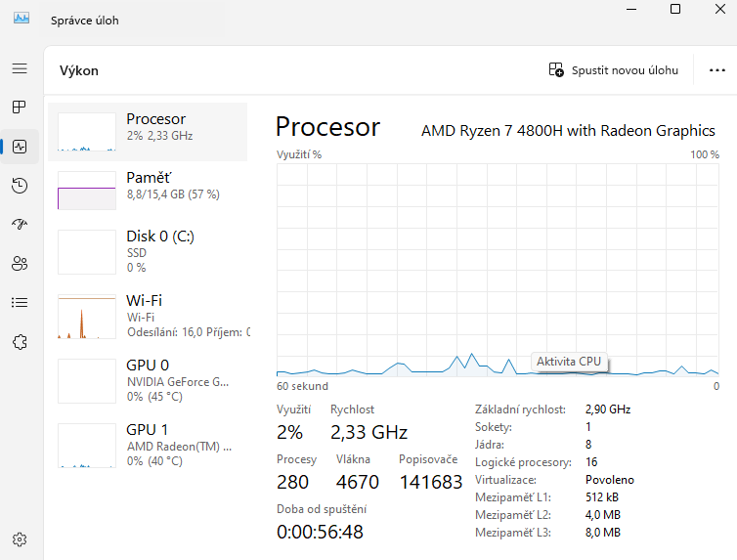The width and height of the screenshot is (737, 560).
Task: Select GPU 1 AMD Radeon item
Action: (148, 445)
